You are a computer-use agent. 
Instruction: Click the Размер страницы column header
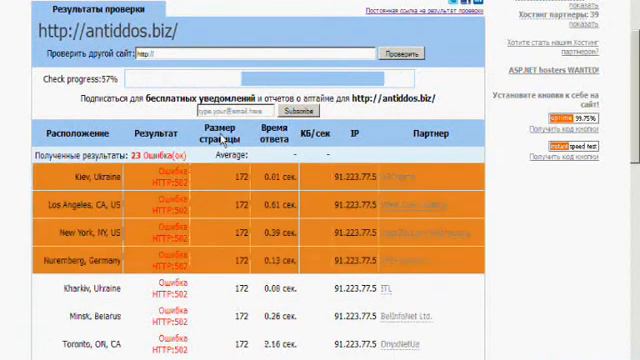(x=220, y=133)
